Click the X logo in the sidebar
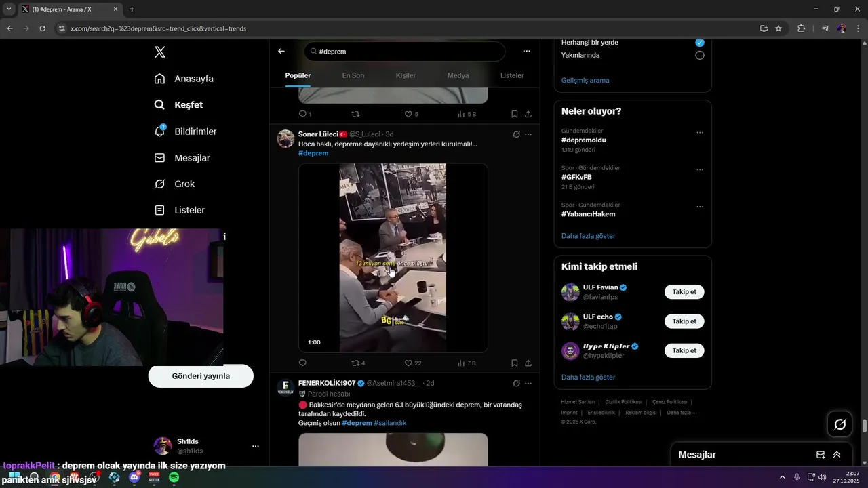The image size is (868, 488). tap(159, 52)
